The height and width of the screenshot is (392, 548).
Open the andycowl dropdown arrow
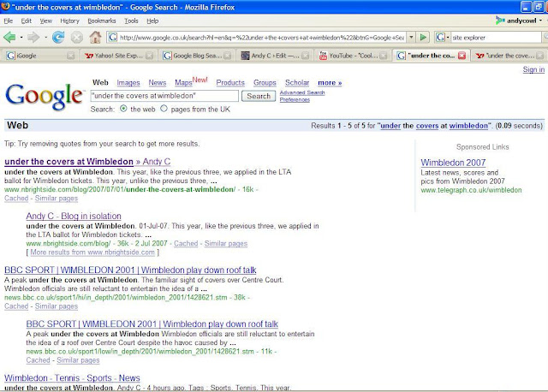pos(540,21)
